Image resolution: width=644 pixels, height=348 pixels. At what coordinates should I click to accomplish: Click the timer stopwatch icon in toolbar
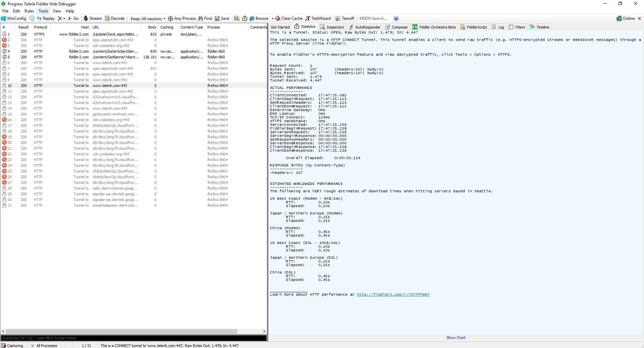[245, 18]
